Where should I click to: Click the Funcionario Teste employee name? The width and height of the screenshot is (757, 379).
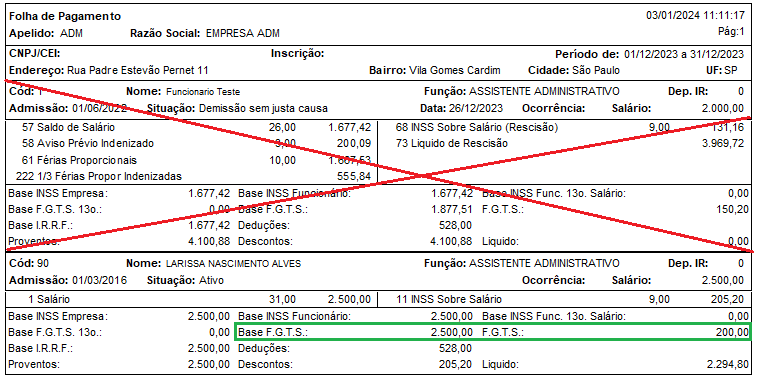203,92
